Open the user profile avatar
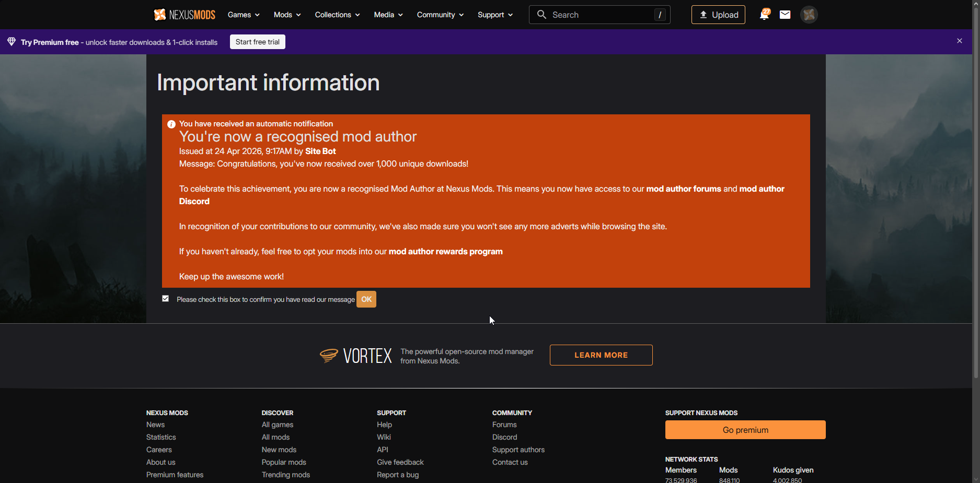The height and width of the screenshot is (483, 980). tap(809, 15)
